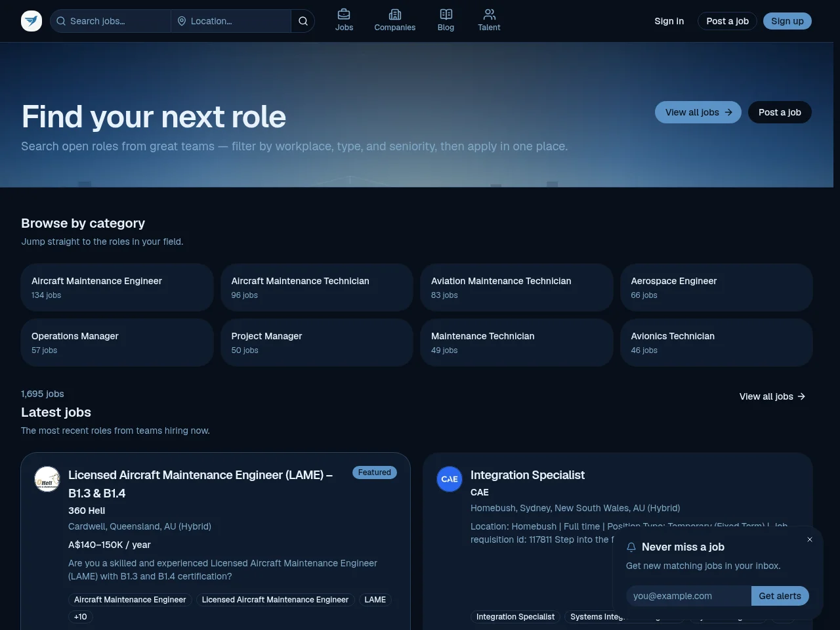This screenshot has width=840, height=630.
Task: Click View all jobs hero button
Action: [x=698, y=112]
